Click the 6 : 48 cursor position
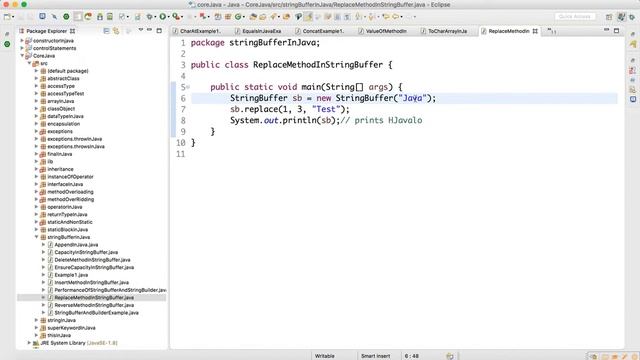 click(412, 356)
